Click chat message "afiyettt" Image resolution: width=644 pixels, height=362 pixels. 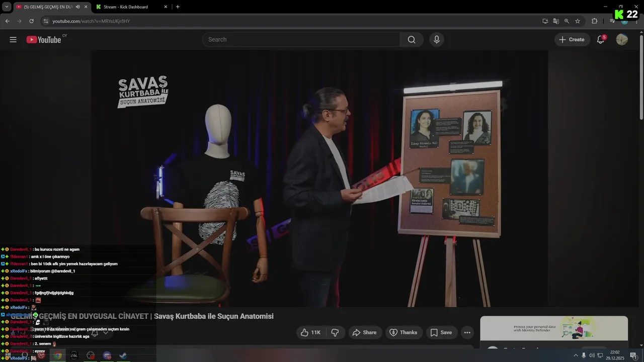pos(41,278)
